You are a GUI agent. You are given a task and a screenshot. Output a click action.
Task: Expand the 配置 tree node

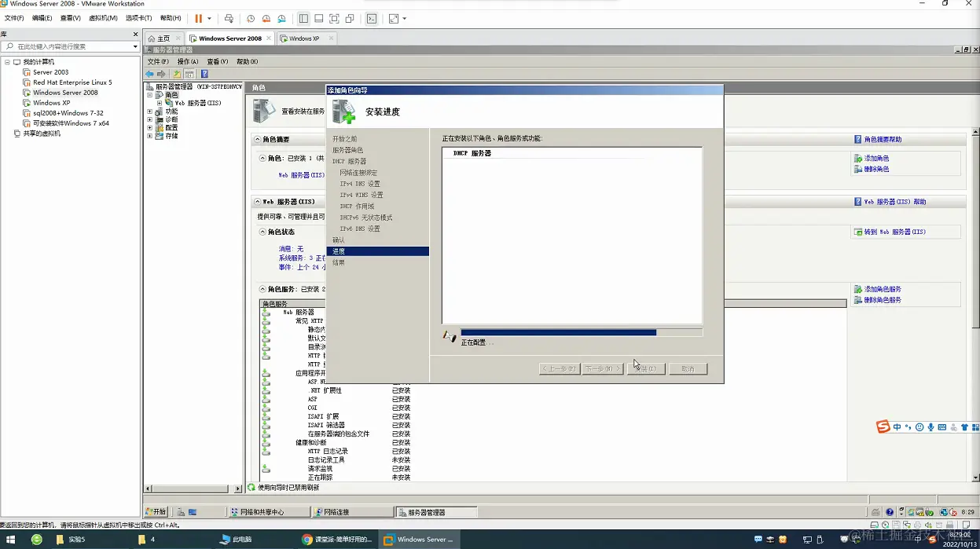click(x=149, y=127)
